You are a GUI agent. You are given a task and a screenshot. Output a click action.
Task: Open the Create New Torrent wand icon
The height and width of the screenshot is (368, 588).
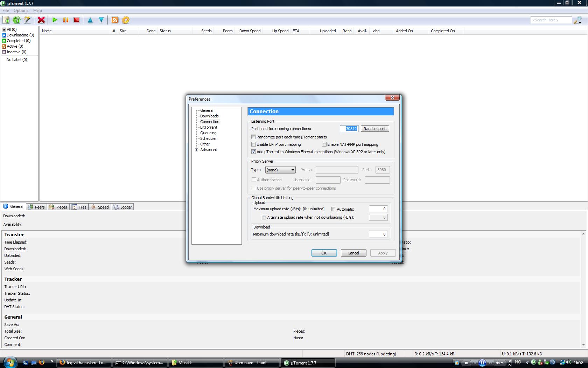28,20
